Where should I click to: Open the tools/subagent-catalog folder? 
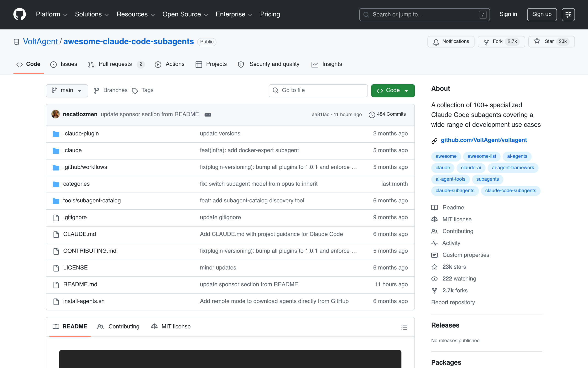(92, 201)
